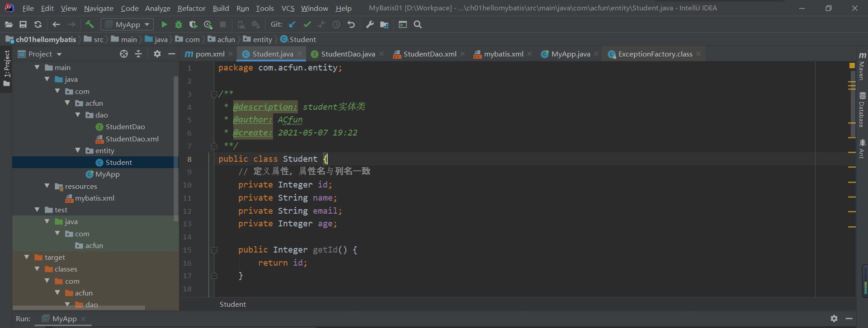Screen dimensions: 868x328
Task: Open the Analyze menu
Action: click(157, 8)
